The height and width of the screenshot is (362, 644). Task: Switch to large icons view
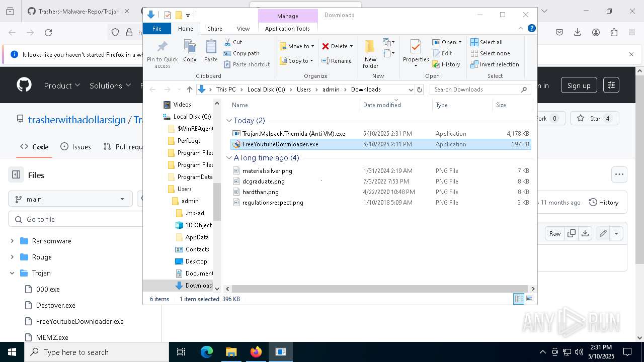point(529,299)
